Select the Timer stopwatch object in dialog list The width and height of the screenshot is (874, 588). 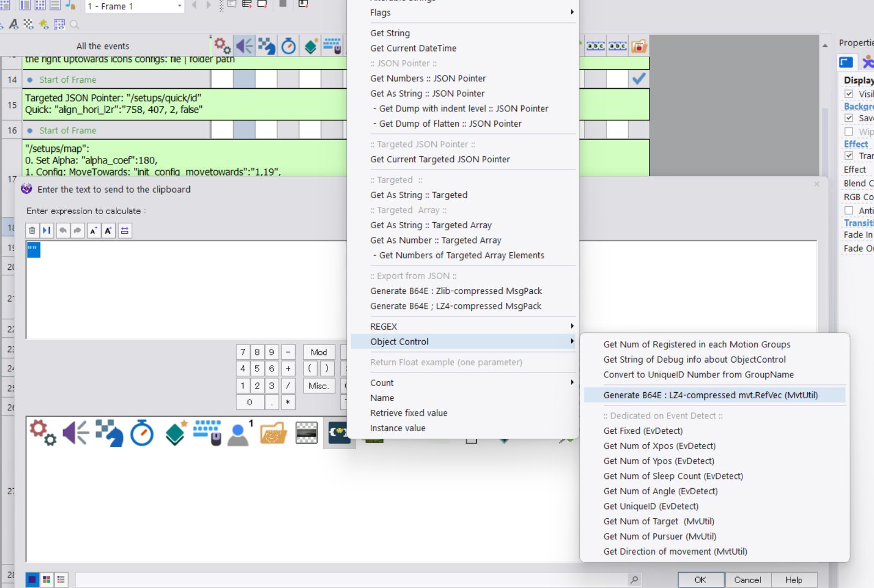click(142, 433)
